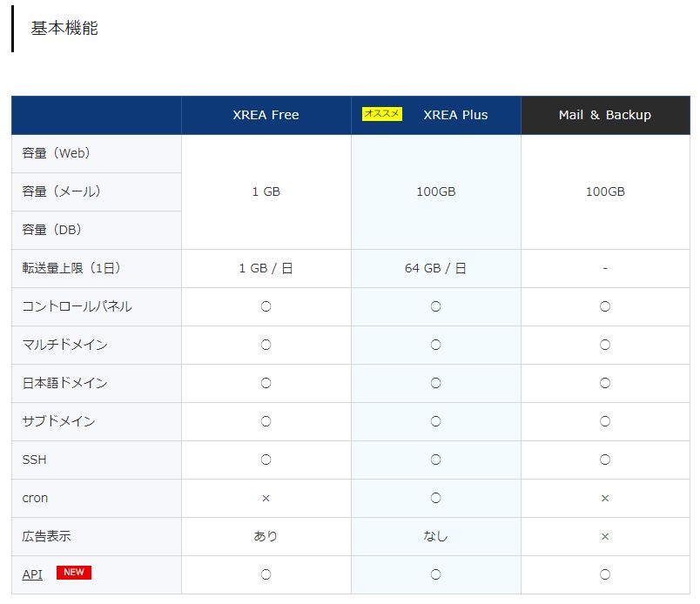700x604 pixels.
Task: Select the Mail & Backup column header
Action: pos(605,115)
